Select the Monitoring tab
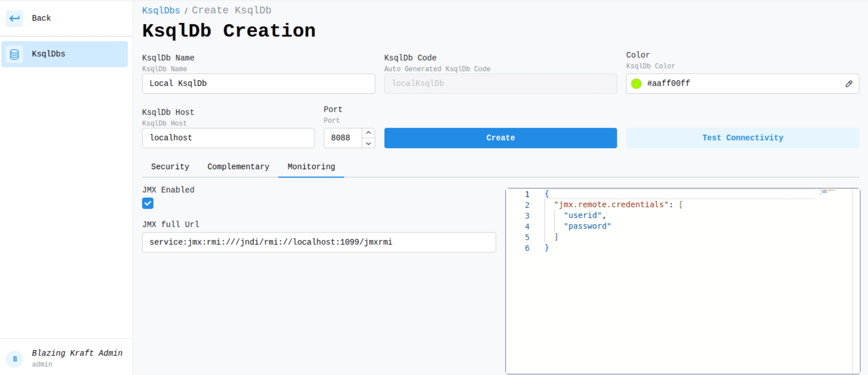Image resolution: width=868 pixels, height=375 pixels. [311, 166]
